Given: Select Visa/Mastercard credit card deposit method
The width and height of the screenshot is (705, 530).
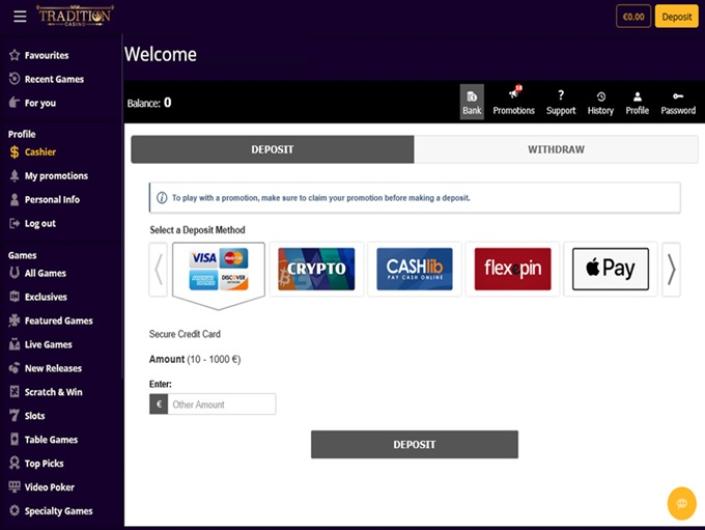Looking at the screenshot, I should click(x=218, y=269).
